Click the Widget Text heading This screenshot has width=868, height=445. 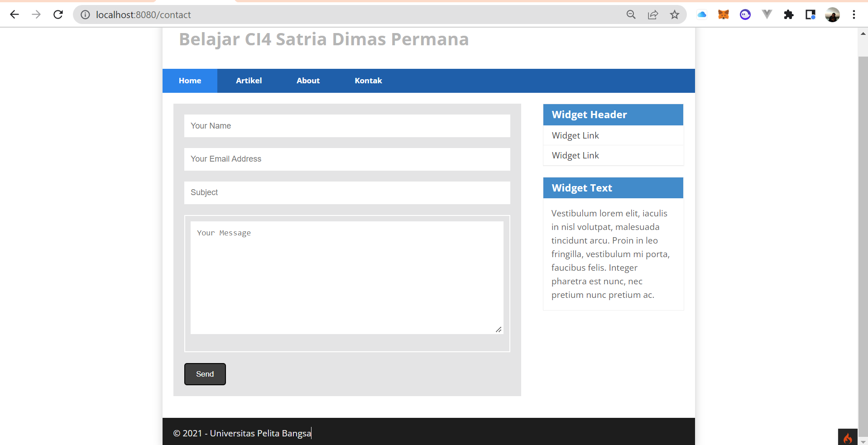[x=582, y=188]
